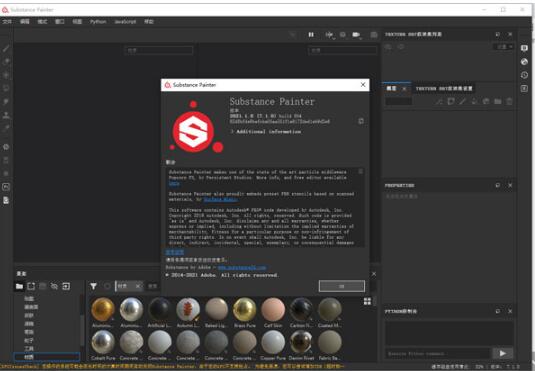
Task: Open the 帮助 (Help) menu
Action: click(149, 22)
